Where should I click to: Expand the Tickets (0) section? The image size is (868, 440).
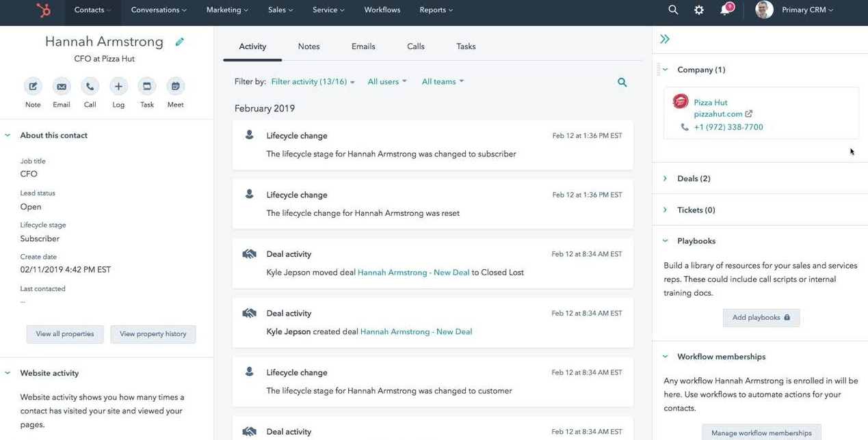point(696,210)
